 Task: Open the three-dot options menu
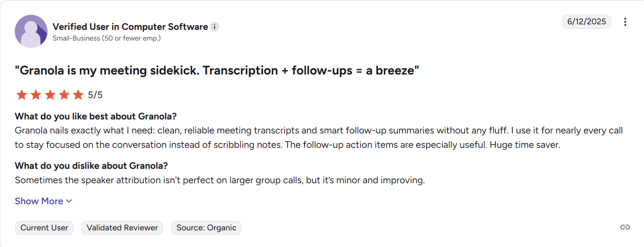pyautogui.click(x=625, y=22)
